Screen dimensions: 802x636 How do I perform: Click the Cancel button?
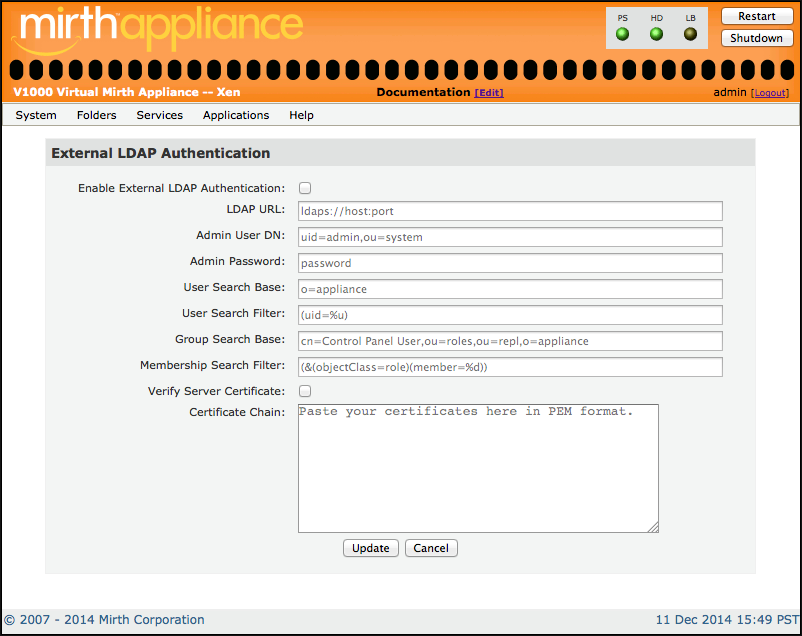431,548
